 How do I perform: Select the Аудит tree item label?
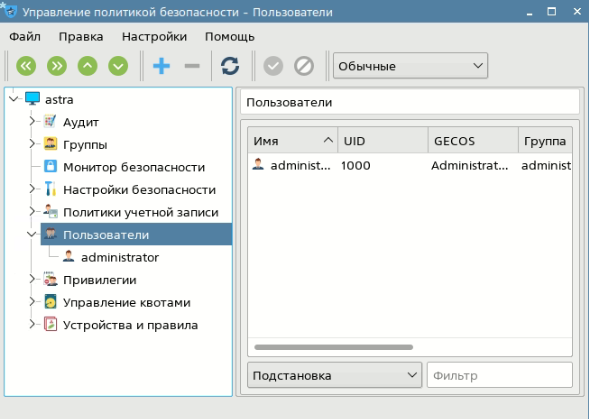[x=81, y=122]
